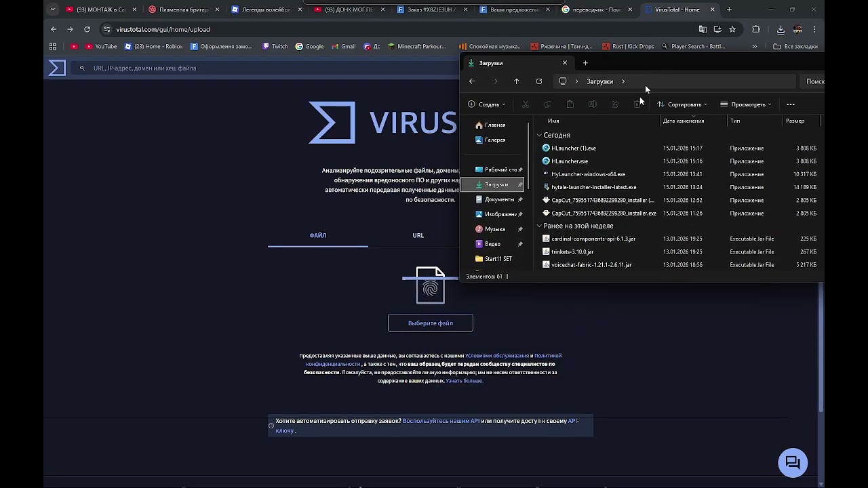Bookmark this page with the star icon
868x488 pixels.
pos(732,29)
